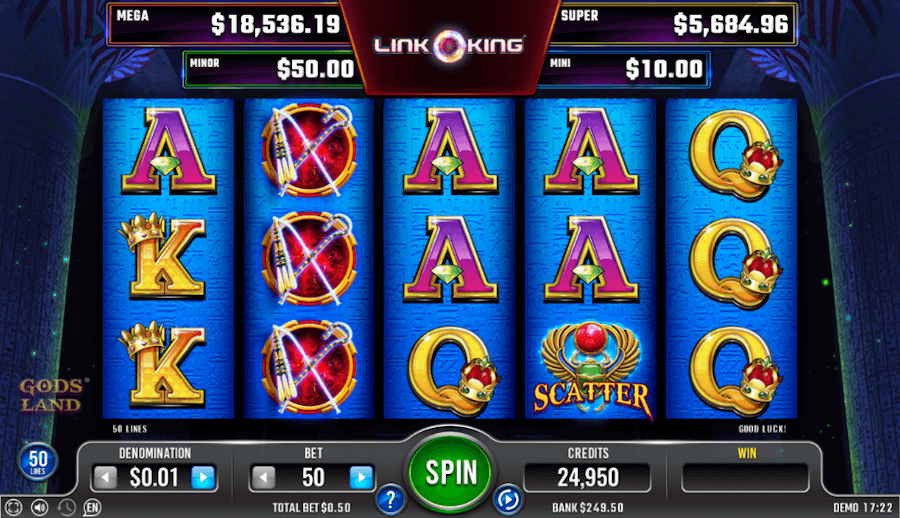Click the Gods Land logo

[52, 395]
